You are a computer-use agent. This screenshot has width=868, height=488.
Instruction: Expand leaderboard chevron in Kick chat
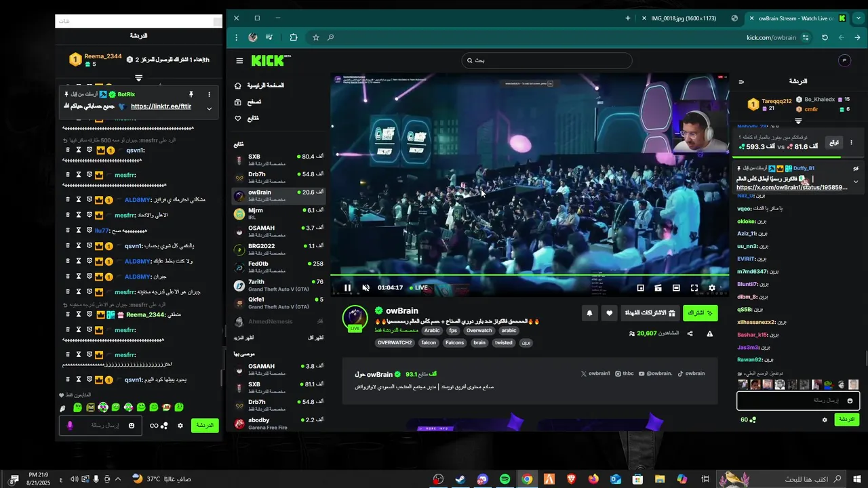point(798,121)
